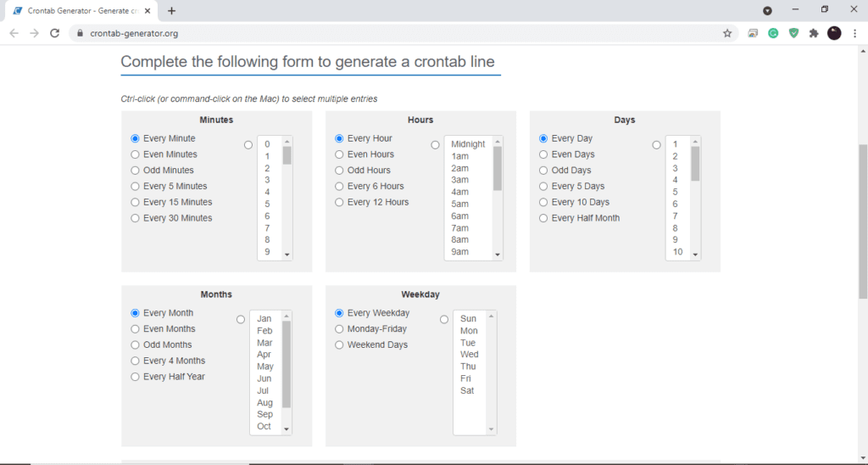This screenshot has height=465, width=868.
Task: Select Wed in the weekday list
Action: coord(469,355)
